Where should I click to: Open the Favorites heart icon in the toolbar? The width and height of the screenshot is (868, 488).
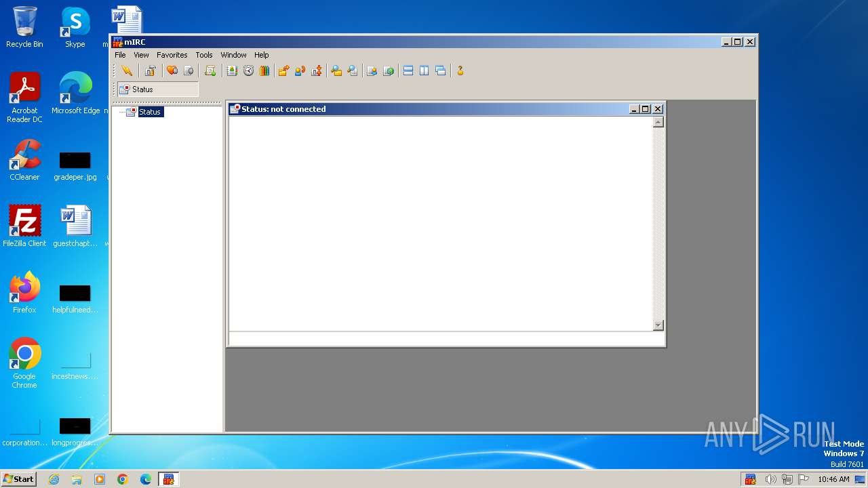pyautogui.click(x=172, y=70)
